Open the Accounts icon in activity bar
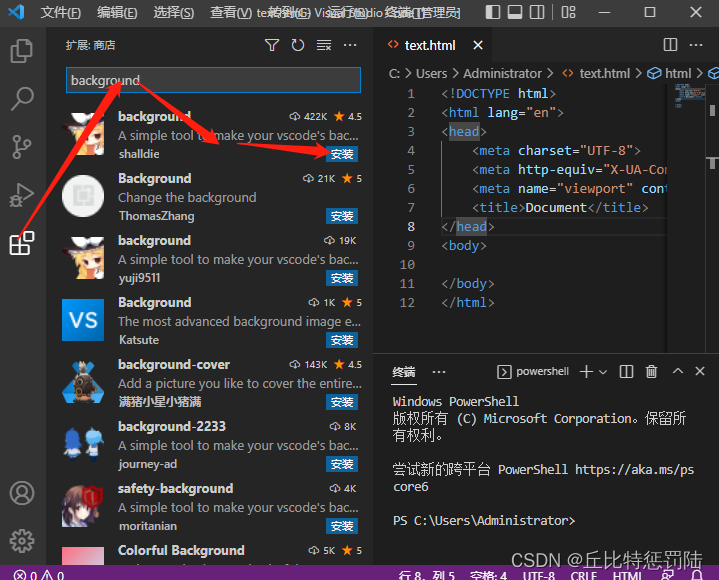This screenshot has height=580, width=719. [x=21, y=493]
